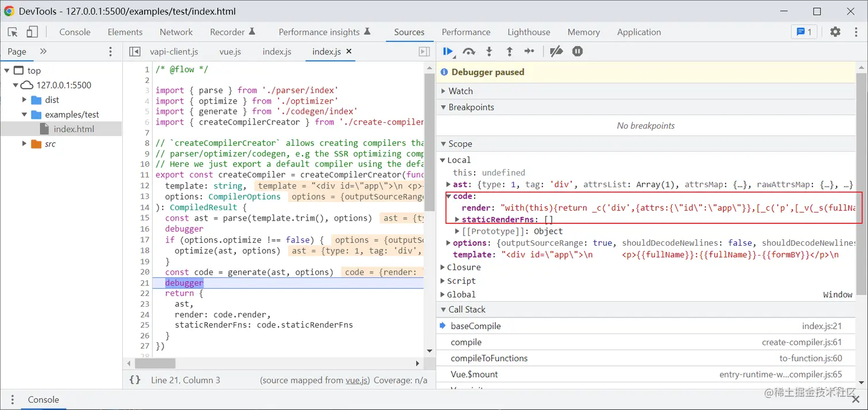Switch to vue.js file tab
This screenshot has height=410, width=868.
coord(230,52)
